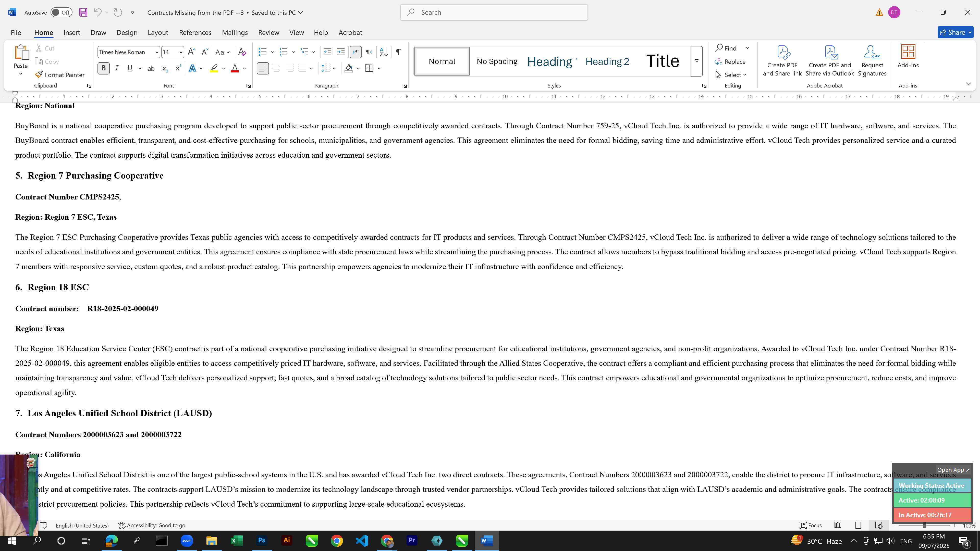Open the File menu
Viewport: 980px width, 551px height.
pyautogui.click(x=16, y=33)
